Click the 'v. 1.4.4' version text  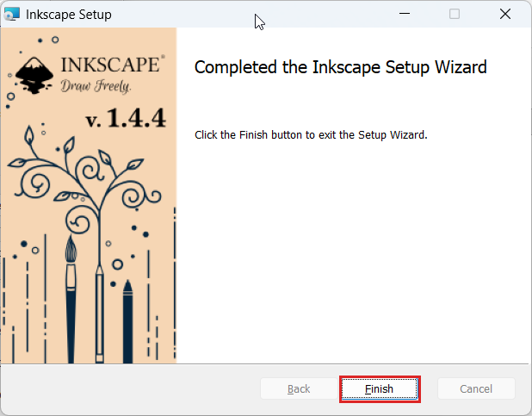[125, 118]
